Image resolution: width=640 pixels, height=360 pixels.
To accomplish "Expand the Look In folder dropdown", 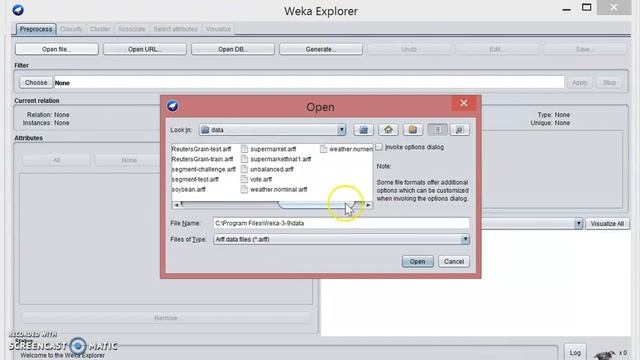I will (x=341, y=130).
